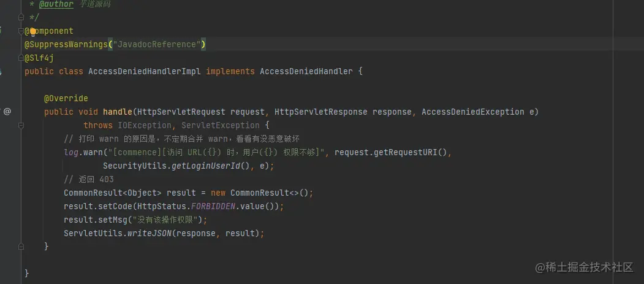Click the @Override annotation
This screenshot has width=644, height=284.
(66, 98)
